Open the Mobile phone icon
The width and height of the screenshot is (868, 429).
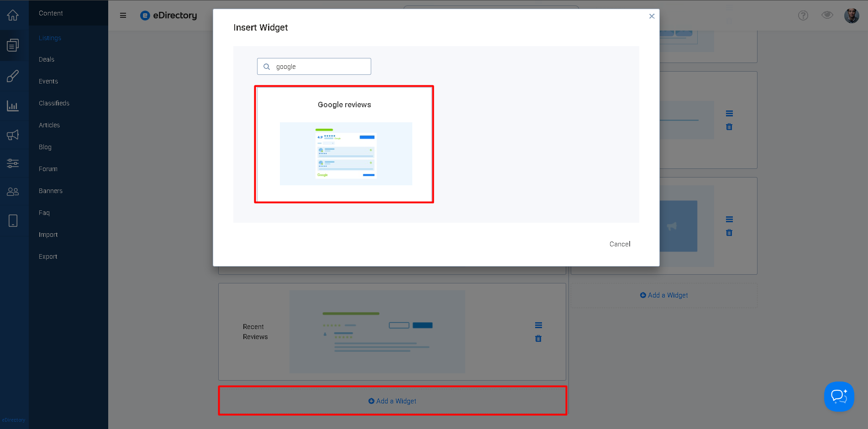pos(13,221)
